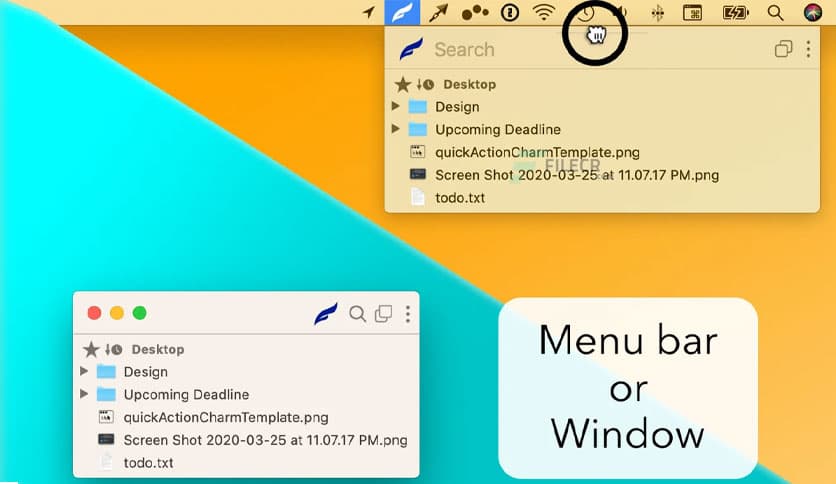Launch Siri from the menu bar

pyautogui.click(x=813, y=12)
